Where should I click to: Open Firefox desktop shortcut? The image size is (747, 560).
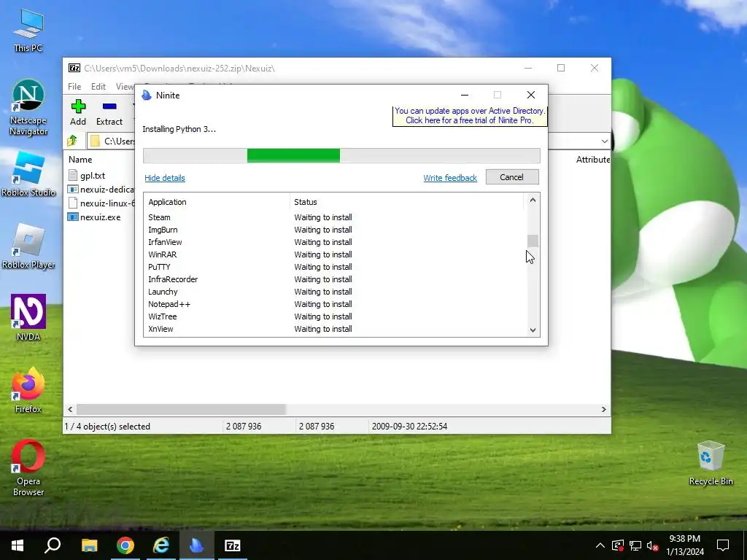click(x=28, y=390)
